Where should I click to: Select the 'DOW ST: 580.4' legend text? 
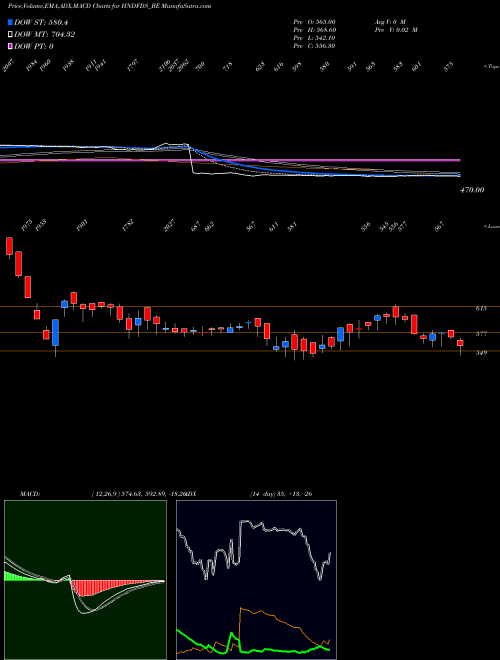coord(41,23)
